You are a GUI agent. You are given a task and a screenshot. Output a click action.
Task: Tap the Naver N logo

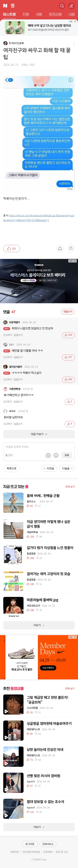(5, 6)
